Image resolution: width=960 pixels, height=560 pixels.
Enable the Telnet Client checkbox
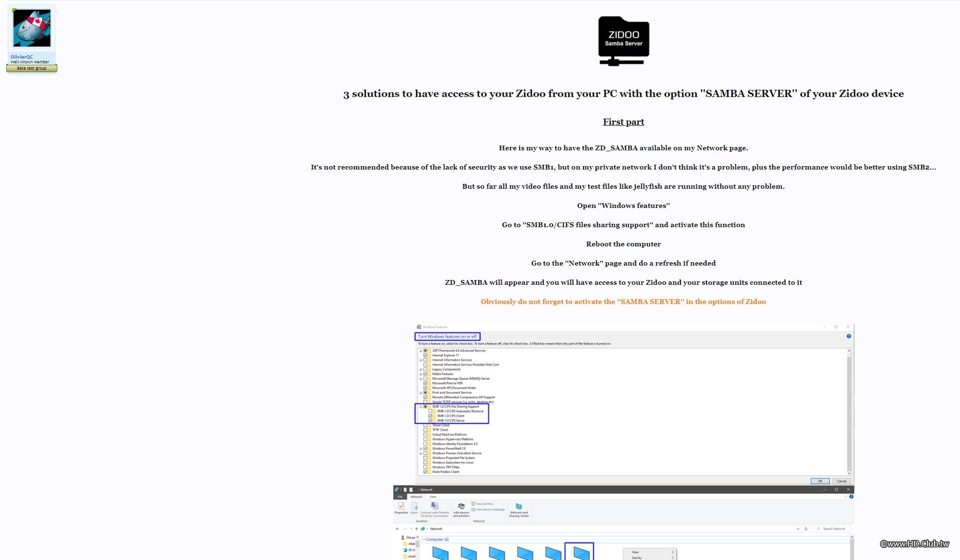click(x=425, y=426)
